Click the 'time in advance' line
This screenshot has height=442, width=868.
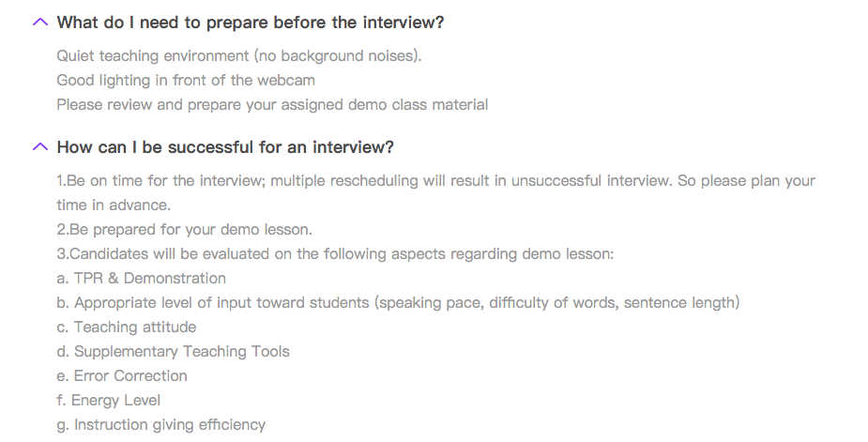point(114,205)
